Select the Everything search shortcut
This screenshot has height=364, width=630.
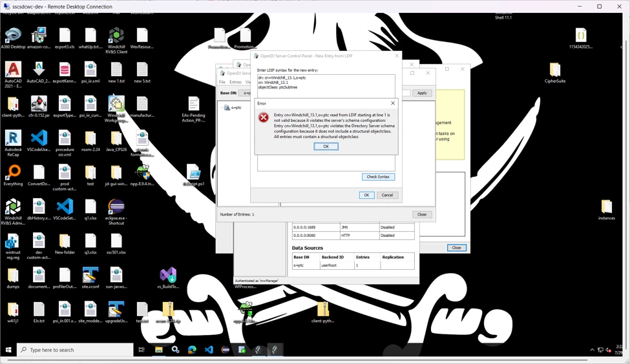pyautogui.click(x=13, y=176)
